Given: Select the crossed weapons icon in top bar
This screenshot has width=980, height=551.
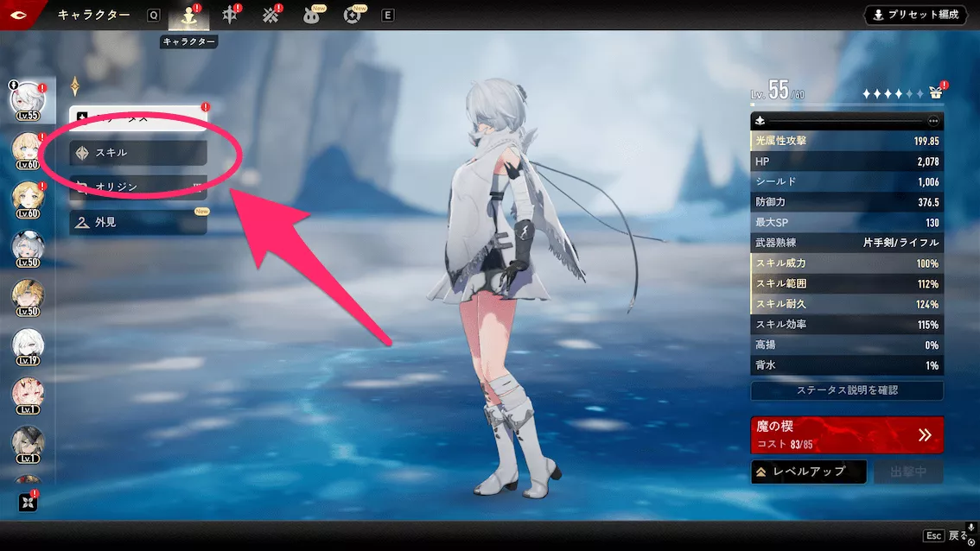Looking at the screenshot, I should click(x=270, y=16).
